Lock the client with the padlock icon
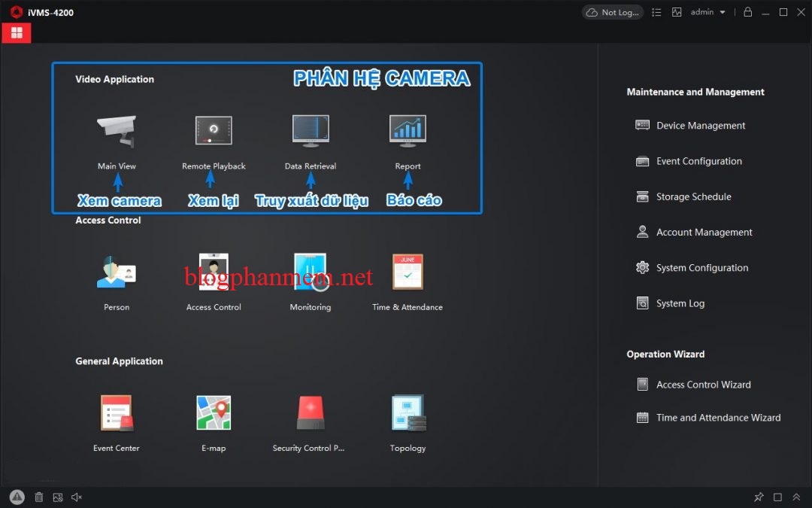 coord(747,11)
